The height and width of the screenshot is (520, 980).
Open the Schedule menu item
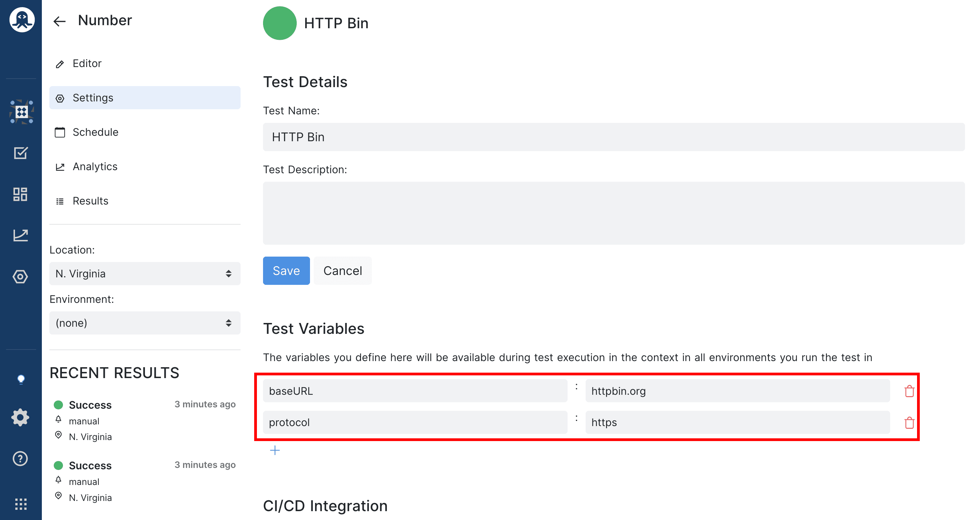145,132
